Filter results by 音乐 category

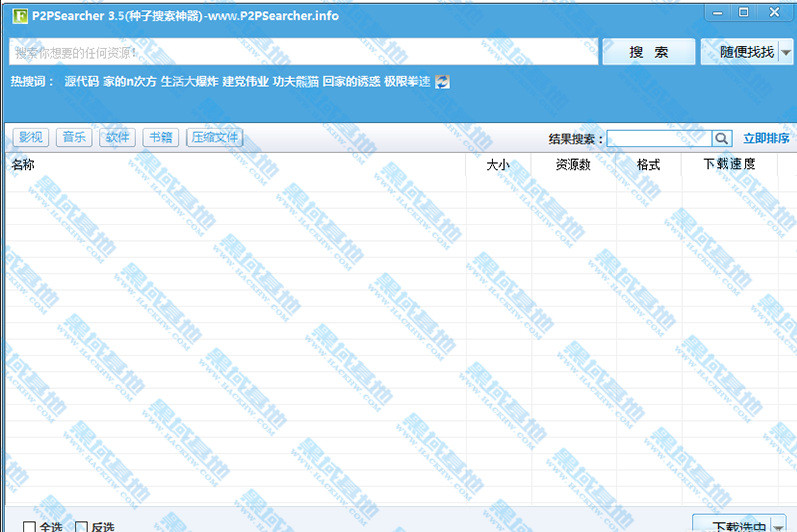pos(74,137)
